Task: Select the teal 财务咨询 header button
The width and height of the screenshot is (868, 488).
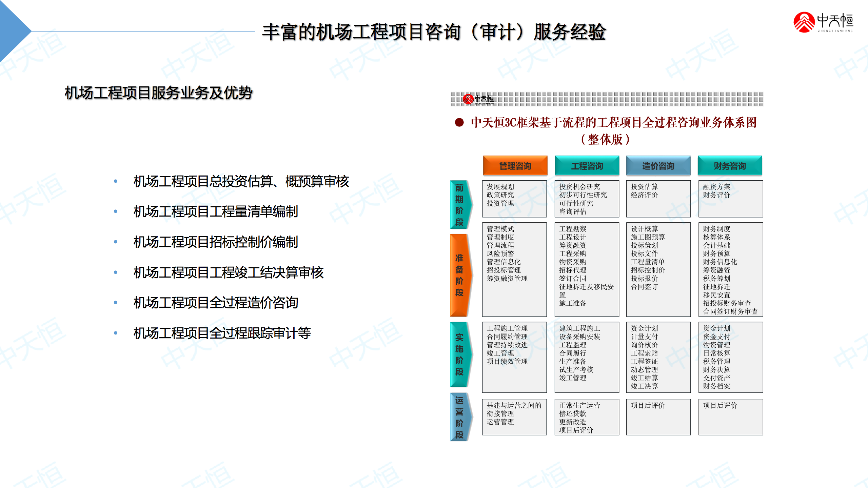Action: tap(730, 166)
